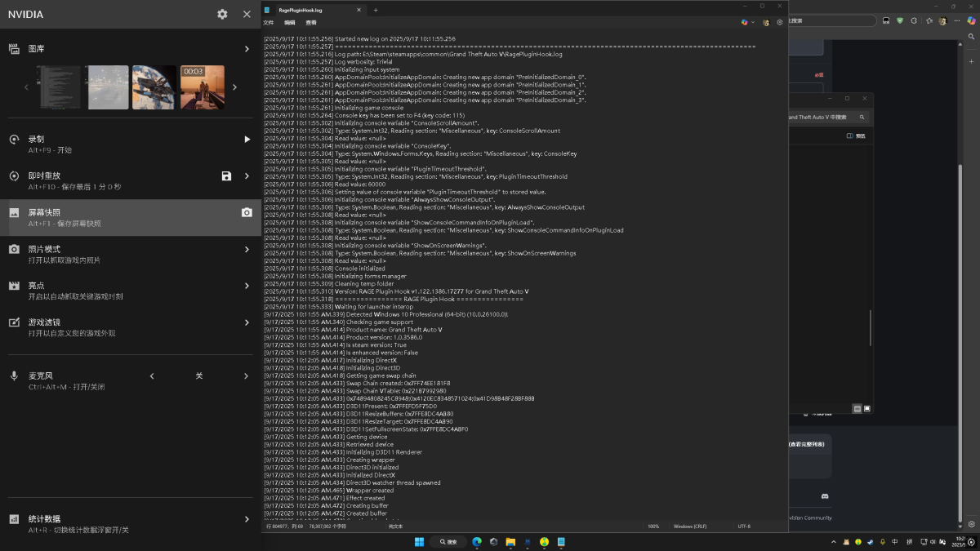Open the spaceship over planet thumbnail
The image size is (980, 551).
154,87
